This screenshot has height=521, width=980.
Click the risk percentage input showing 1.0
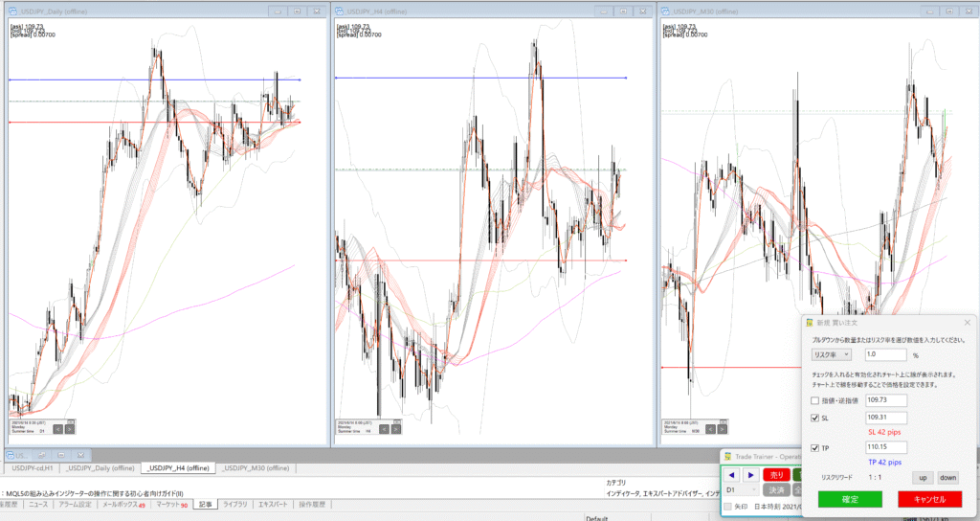(x=885, y=354)
